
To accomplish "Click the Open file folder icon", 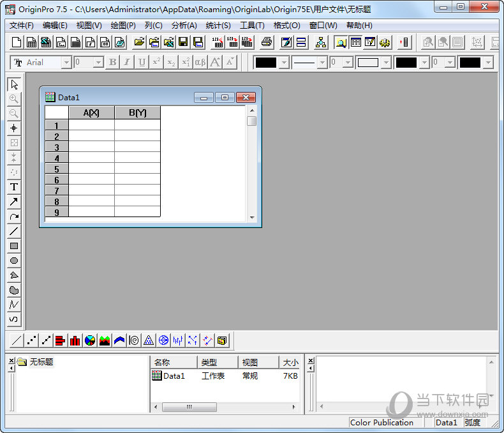I will pos(139,42).
